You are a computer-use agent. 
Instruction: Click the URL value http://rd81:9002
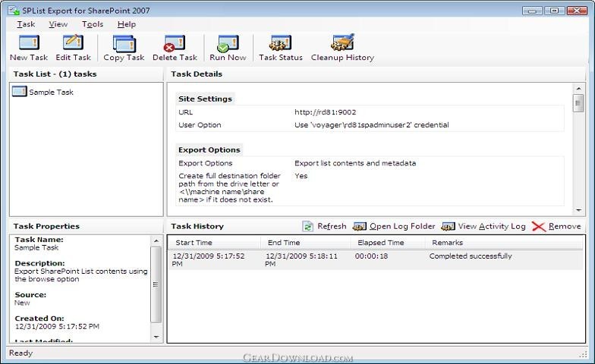pos(325,112)
